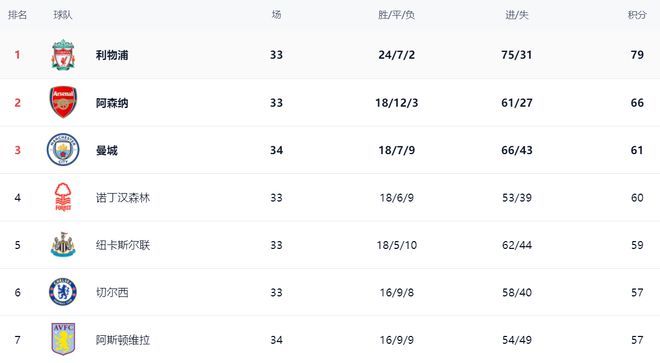Click Liverpool's 79 points value
This screenshot has height=363, width=660.
pos(637,55)
